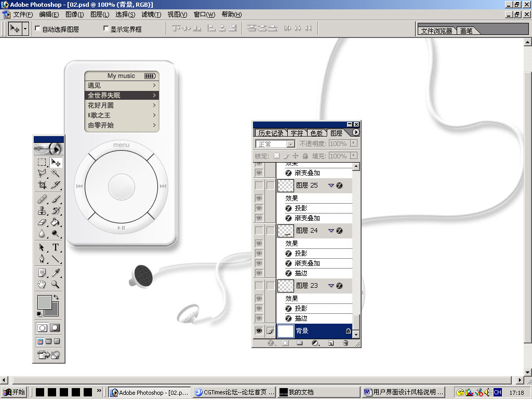Pick the Eyedropper tool
Screen dimensions: 532x399
(x=56, y=272)
